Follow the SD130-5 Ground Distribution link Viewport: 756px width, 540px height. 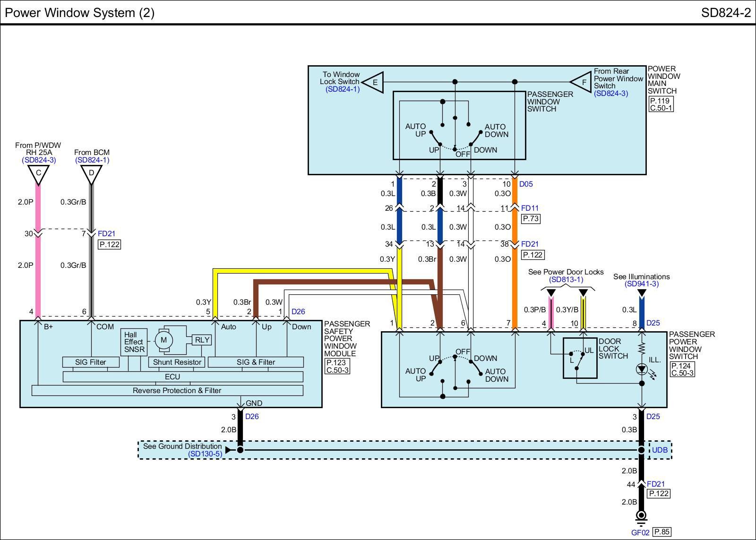tap(205, 454)
